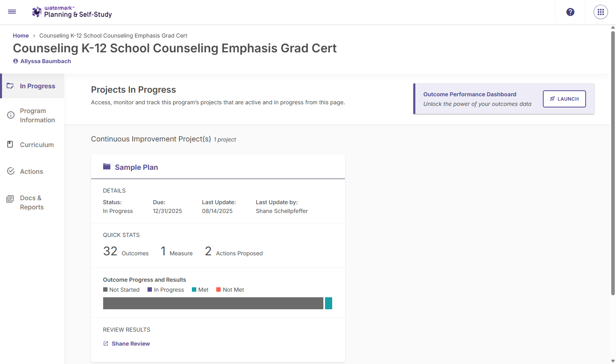This screenshot has height=364, width=616.
Task: Click the external link icon by Shane Review
Action: (x=106, y=344)
